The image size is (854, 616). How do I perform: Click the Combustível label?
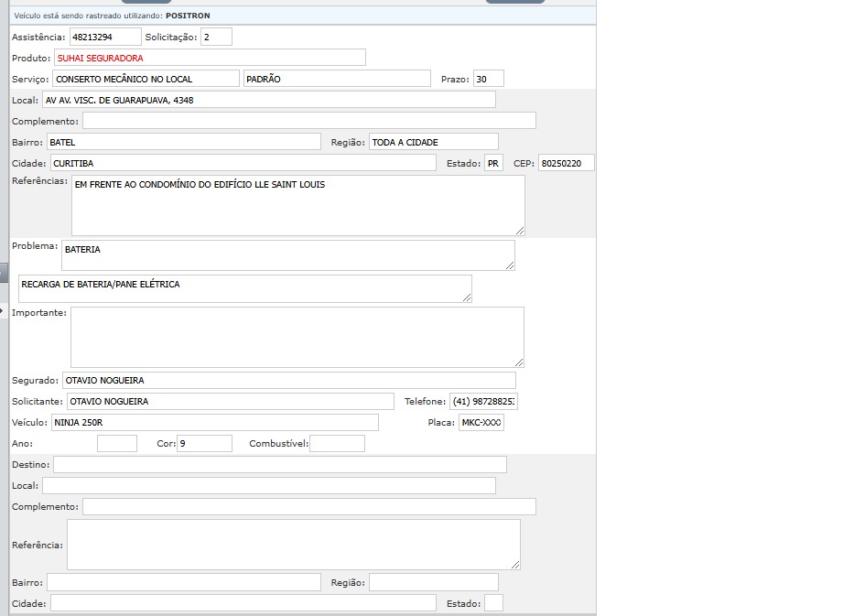[x=279, y=443]
